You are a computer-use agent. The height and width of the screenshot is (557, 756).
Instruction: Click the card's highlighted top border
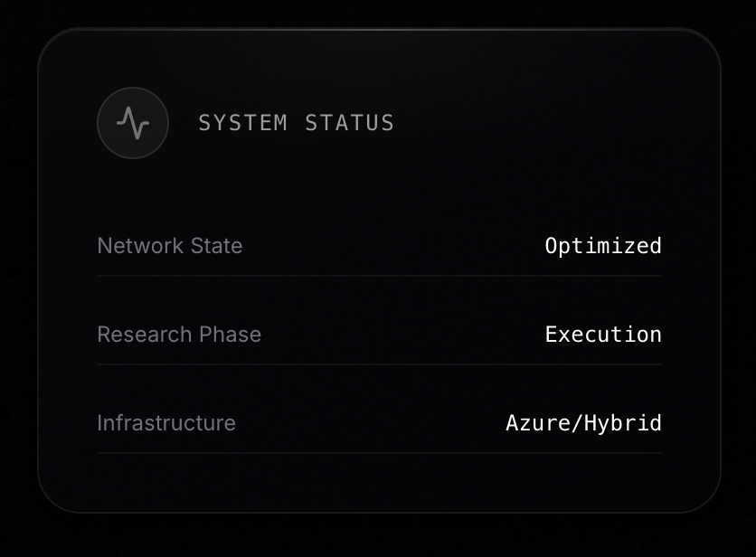coord(379,29)
